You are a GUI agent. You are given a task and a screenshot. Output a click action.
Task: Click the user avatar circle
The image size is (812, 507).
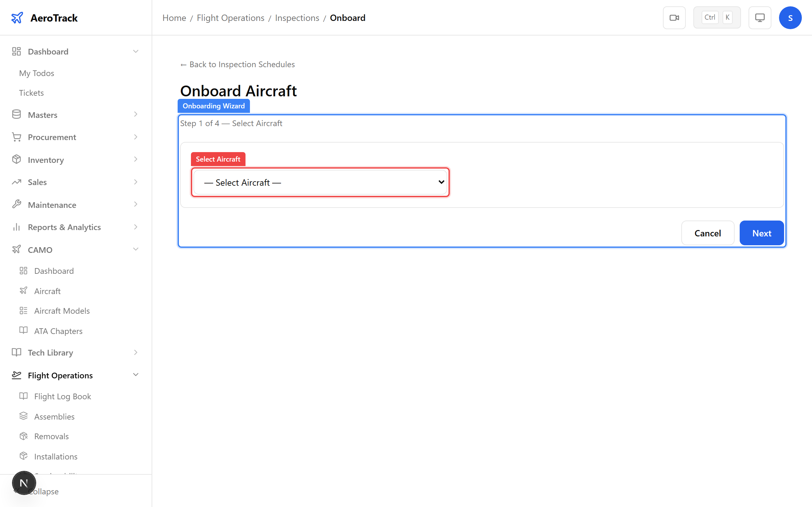click(x=790, y=17)
